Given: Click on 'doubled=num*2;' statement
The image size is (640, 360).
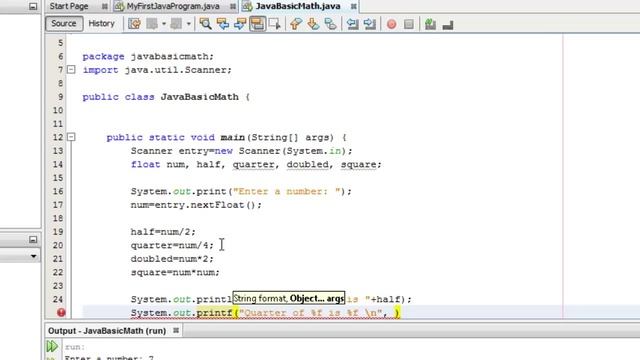Looking at the screenshot, I should (x=172, y=259).
